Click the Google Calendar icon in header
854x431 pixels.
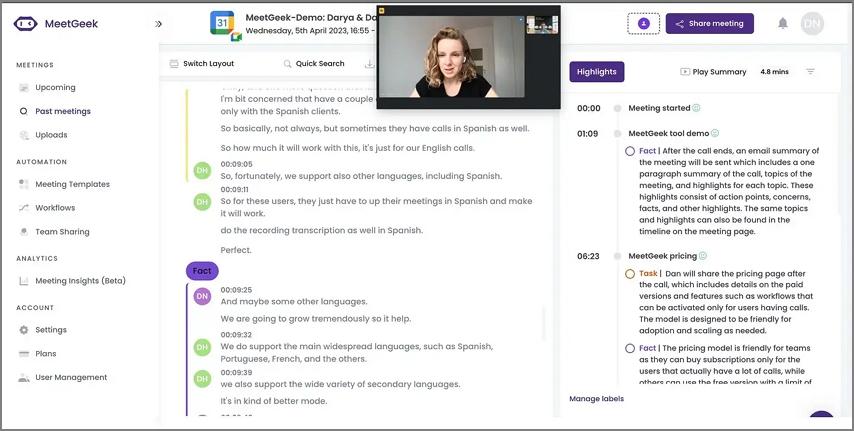[x=225, y=26]
